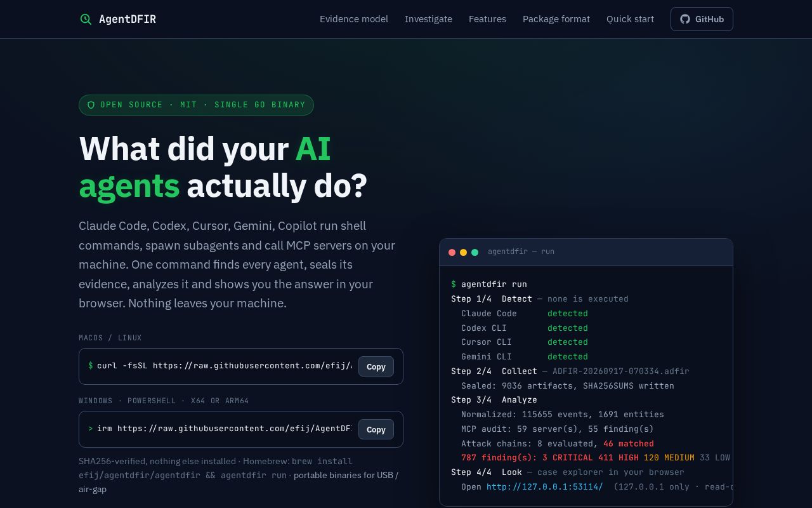
Task: Click the "Claude Code" detected row
Action: tap(525, 313)
